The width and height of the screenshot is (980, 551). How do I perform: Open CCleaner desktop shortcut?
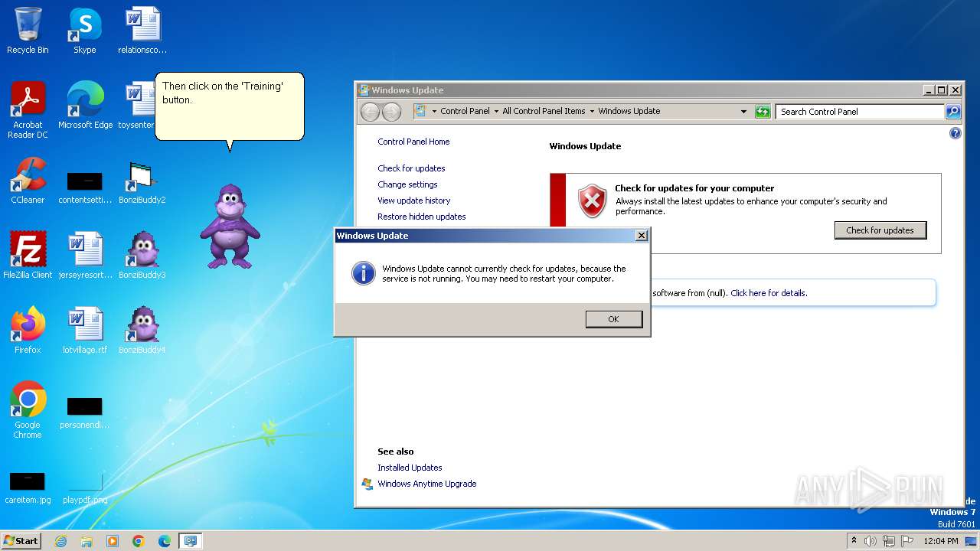click(x=28, y=181)
